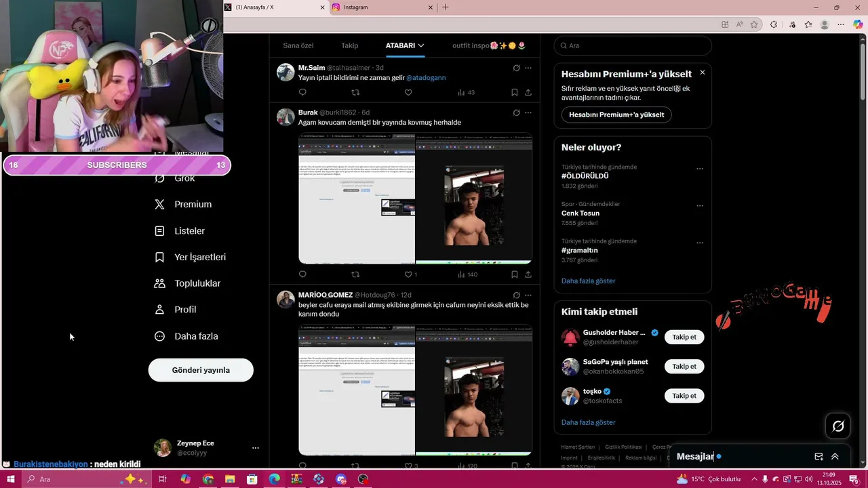Screen dimensions: 868x488
Task: Open the #ÖLDÜRÜLDÜ trend
Action: [x=585, y=176]
